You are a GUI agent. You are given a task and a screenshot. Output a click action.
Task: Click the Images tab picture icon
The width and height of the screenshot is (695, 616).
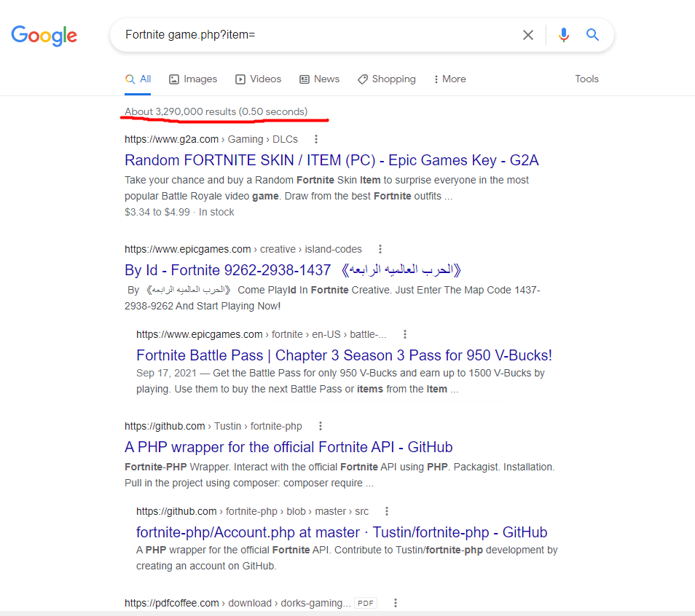click(173, 79)
